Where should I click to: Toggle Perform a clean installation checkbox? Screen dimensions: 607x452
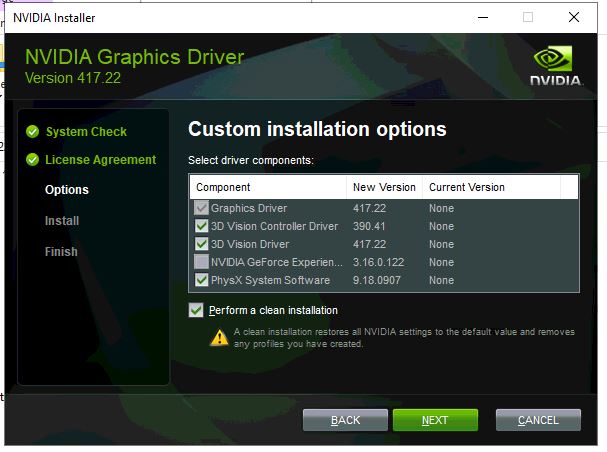click(196, 310)
